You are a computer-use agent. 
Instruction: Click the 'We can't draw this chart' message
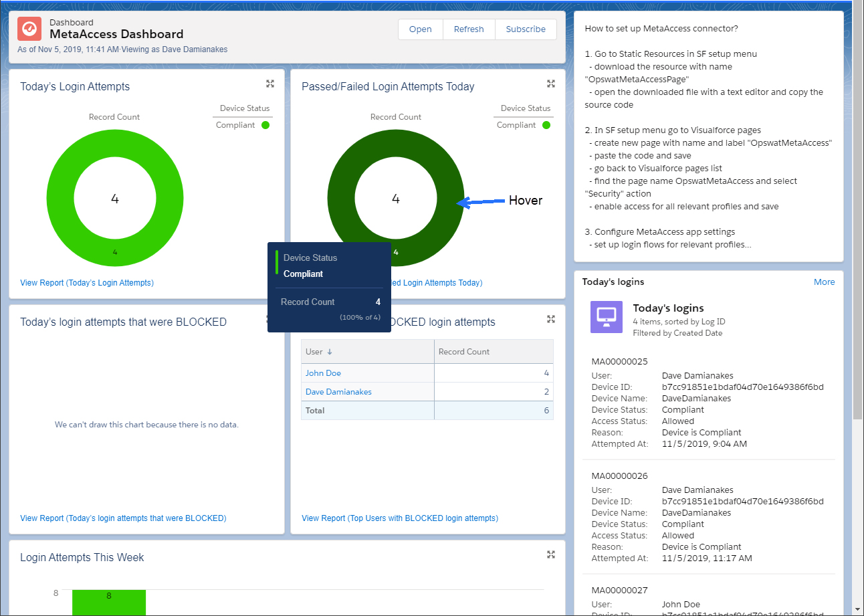pyautogui.click(x=146, y=425)
